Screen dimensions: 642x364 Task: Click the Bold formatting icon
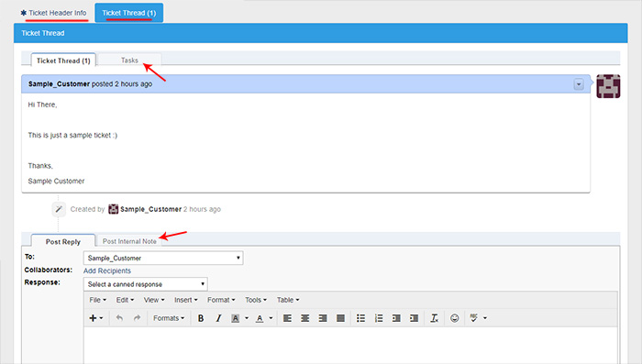pyautogui.click(x=201, y=318)
